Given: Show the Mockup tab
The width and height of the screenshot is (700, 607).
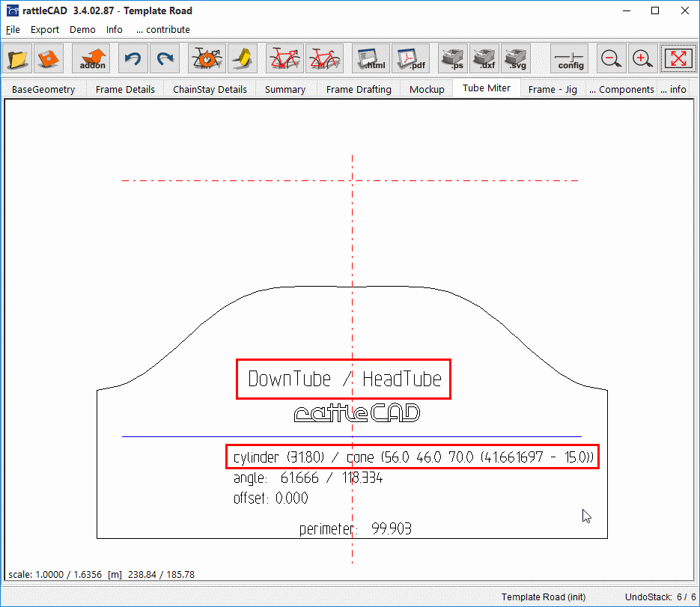Looking at the screenshot, I should point(427,89).
